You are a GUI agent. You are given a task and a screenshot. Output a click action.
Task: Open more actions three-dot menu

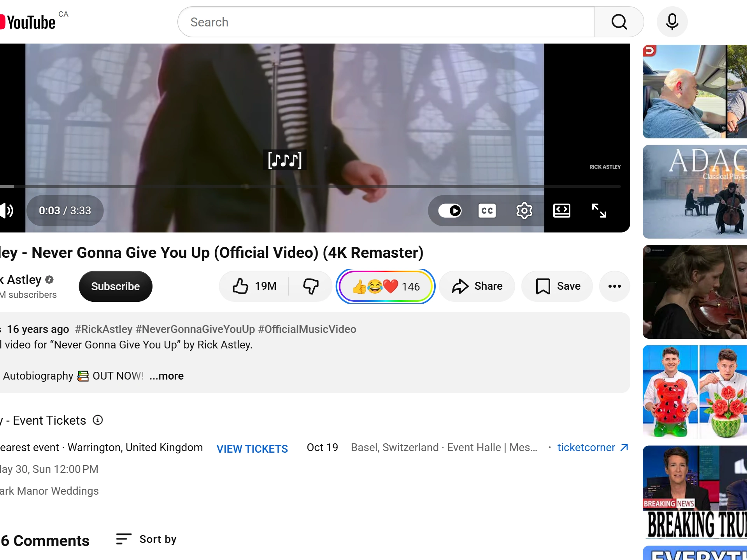pyautogui.click(x=615, y=286)
